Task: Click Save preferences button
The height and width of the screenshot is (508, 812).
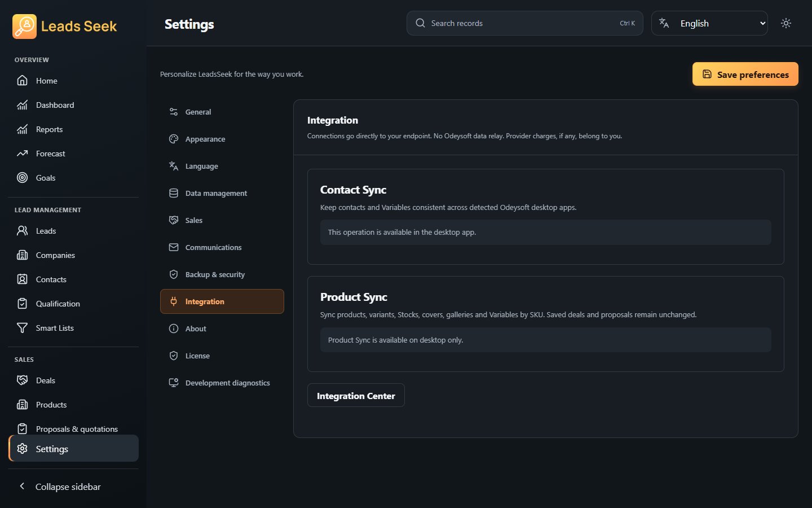Action: [x=745, y=74]
